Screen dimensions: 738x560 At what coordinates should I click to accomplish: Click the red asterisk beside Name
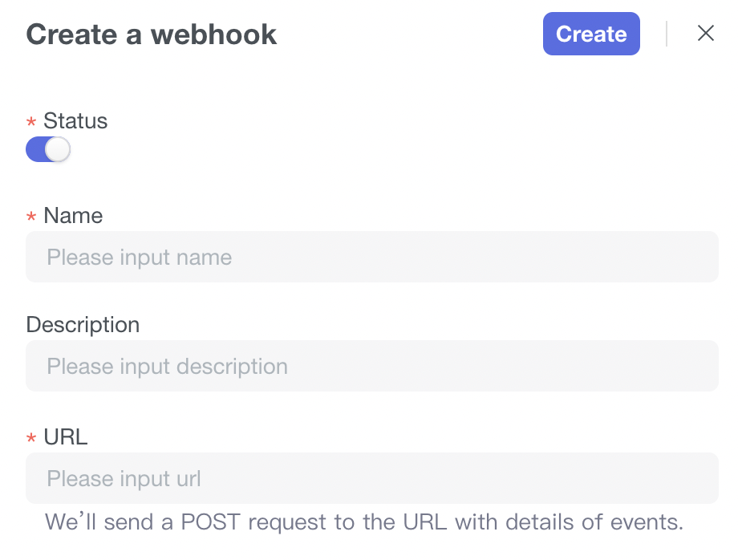(31, 217)
